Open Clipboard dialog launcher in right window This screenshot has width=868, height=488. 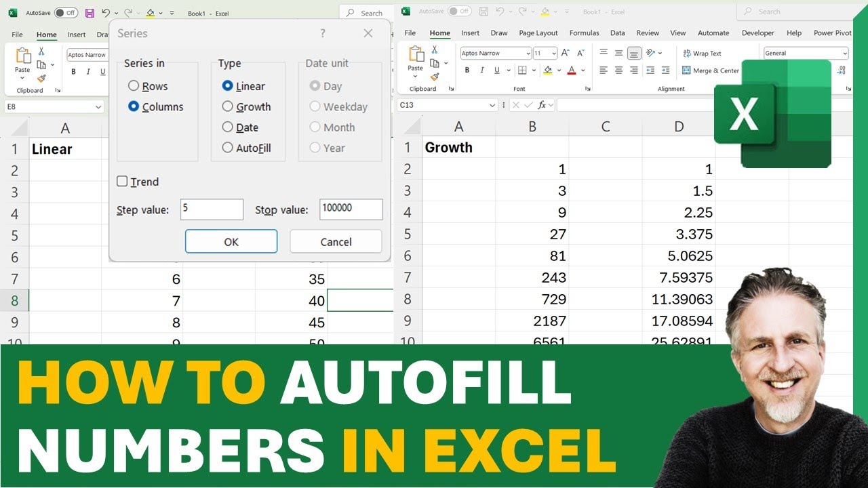pos(452,89)
